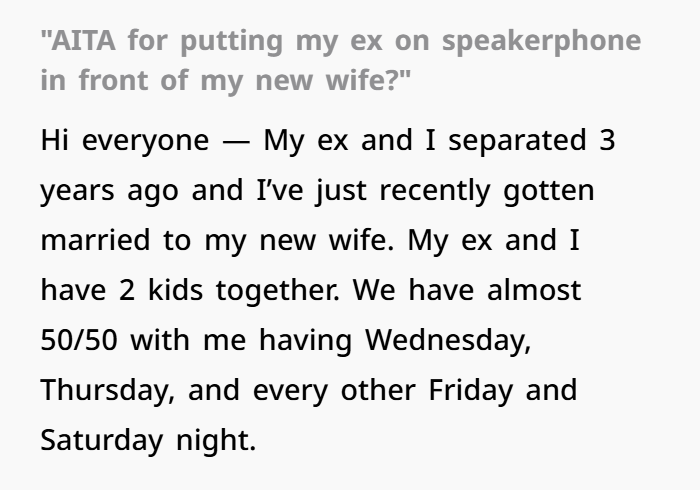This screenshot has width=700, height=490.
Task: Click the word "everyone" in the first line
Action: click(146, 143)
